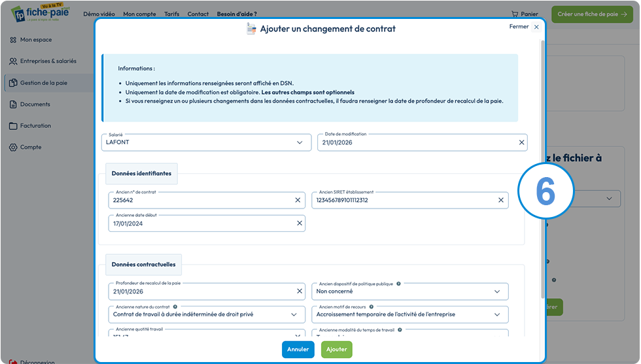Click Entreprises & salariés people icon
Viewport: 641px width, 364px height.
coord(13,61)
